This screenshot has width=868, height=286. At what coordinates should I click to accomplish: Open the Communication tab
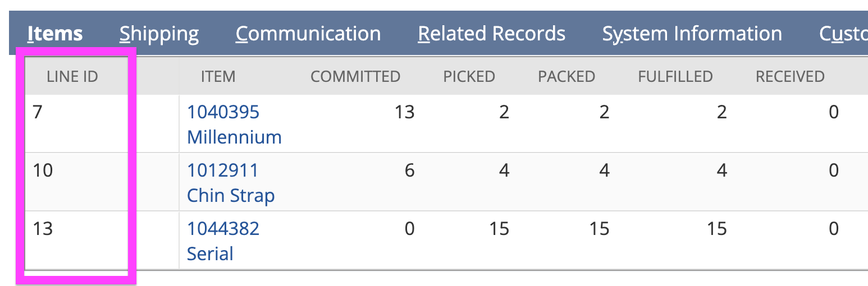(308, 34)
